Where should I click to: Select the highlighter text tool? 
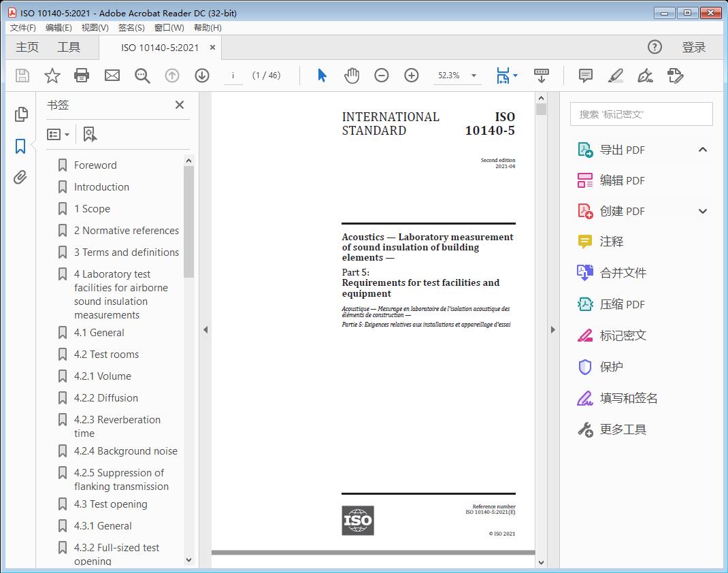coord(616,76)
